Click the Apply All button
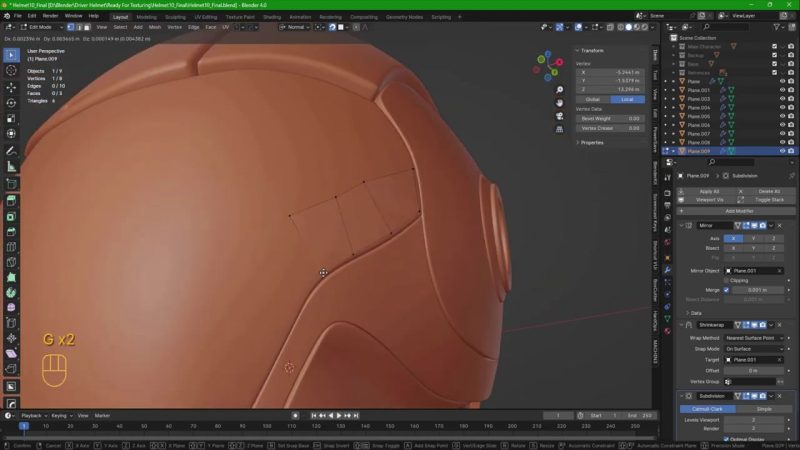 click(x=709, y=191)
